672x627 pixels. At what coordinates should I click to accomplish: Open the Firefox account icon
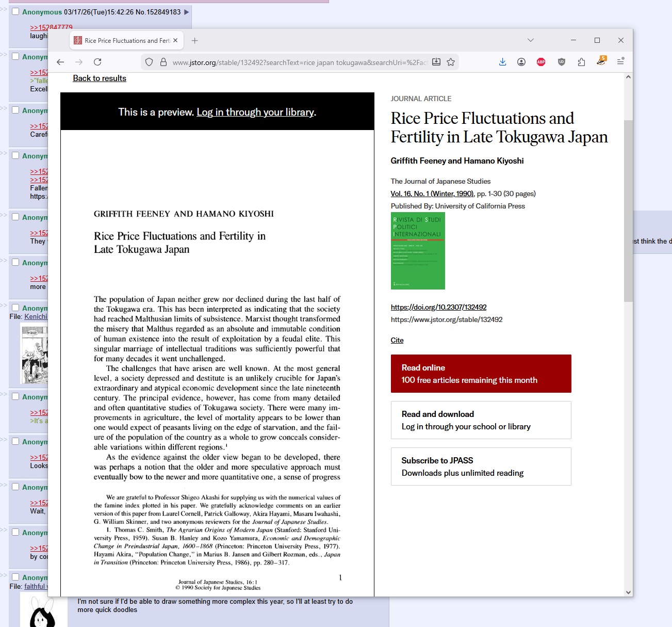tap(521, 62)
